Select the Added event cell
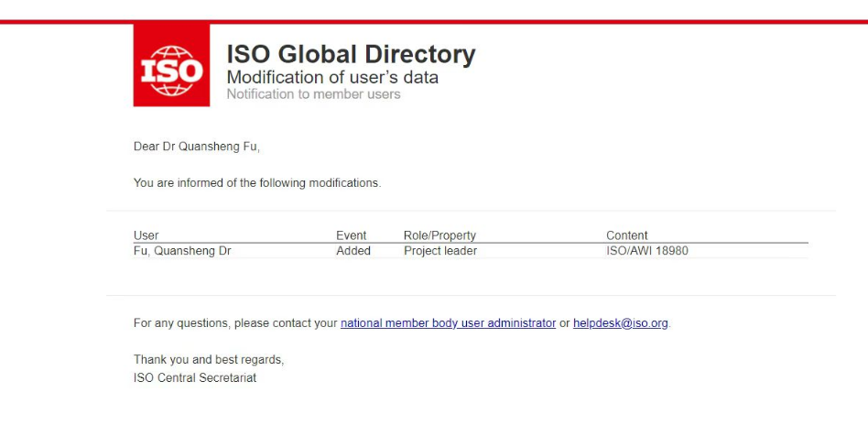Screen dimensions: 868x436 pyautogui.click(x=353, y=251)
